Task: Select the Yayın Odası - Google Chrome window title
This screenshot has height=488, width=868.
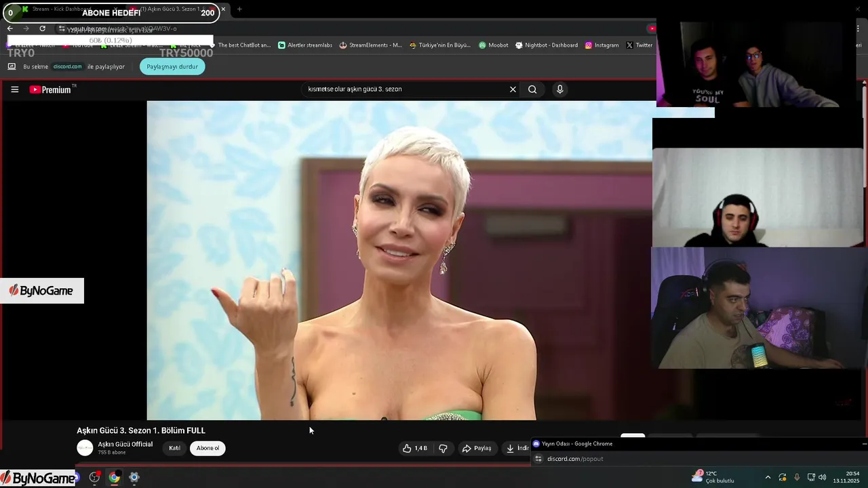Action: tap(577, 444)
